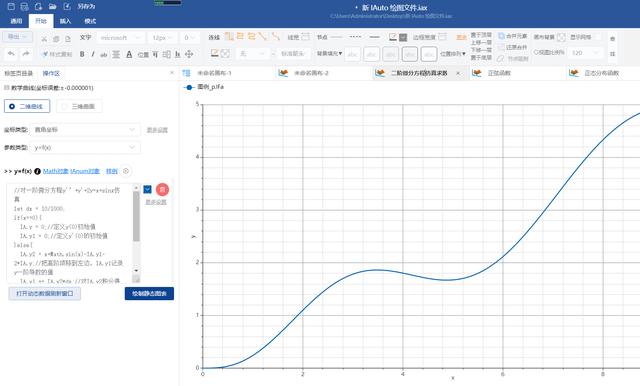The width and height of the screenshot is (640, 386).
Task: Toggle bold text formatting
Action: pos(82,54)
